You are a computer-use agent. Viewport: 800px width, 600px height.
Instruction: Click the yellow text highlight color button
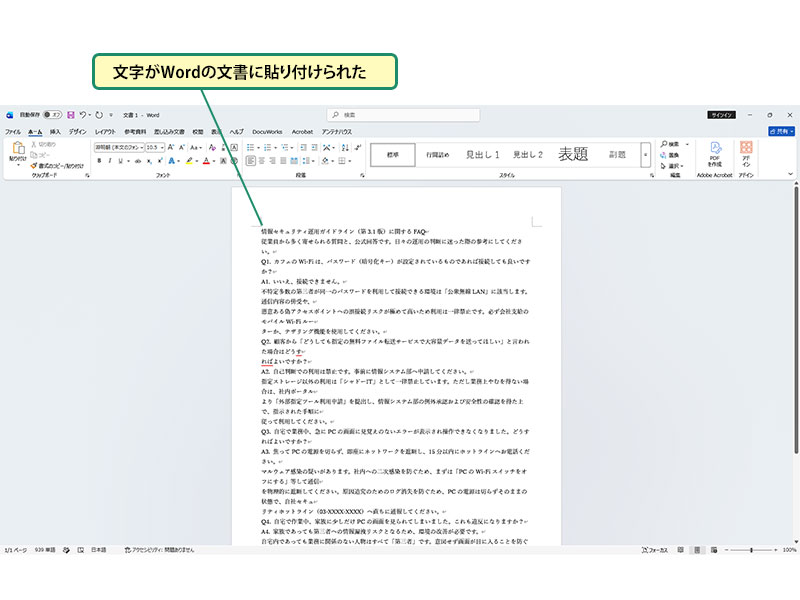[x=189, y=161]
